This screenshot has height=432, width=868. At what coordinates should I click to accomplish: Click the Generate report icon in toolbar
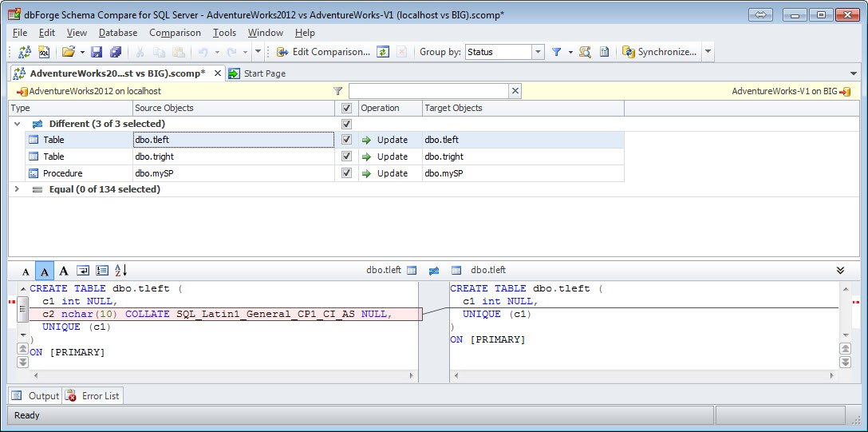605,52
